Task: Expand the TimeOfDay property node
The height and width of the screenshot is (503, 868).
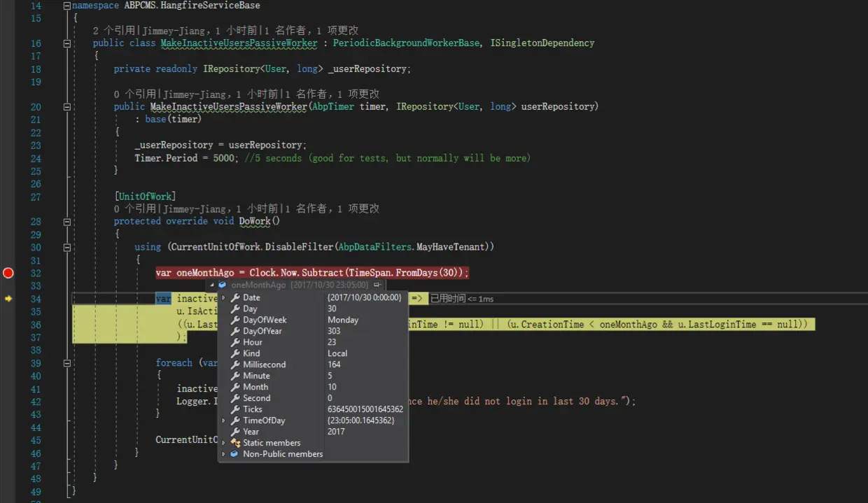Action: click(224, 420)
